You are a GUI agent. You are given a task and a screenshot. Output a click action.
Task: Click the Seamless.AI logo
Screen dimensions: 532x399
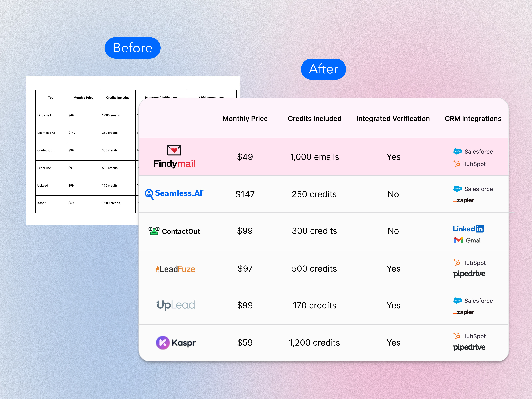coord(174,194)
